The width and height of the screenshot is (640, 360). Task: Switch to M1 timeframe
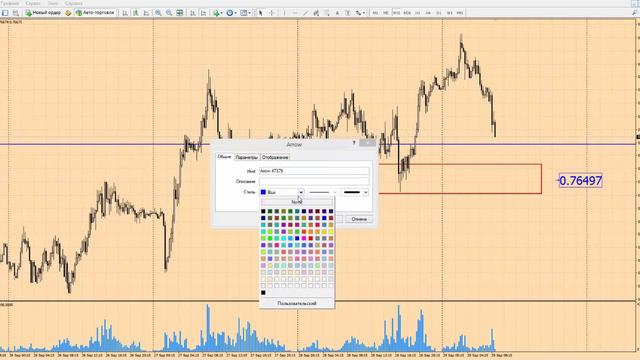[x=375, y=13]
